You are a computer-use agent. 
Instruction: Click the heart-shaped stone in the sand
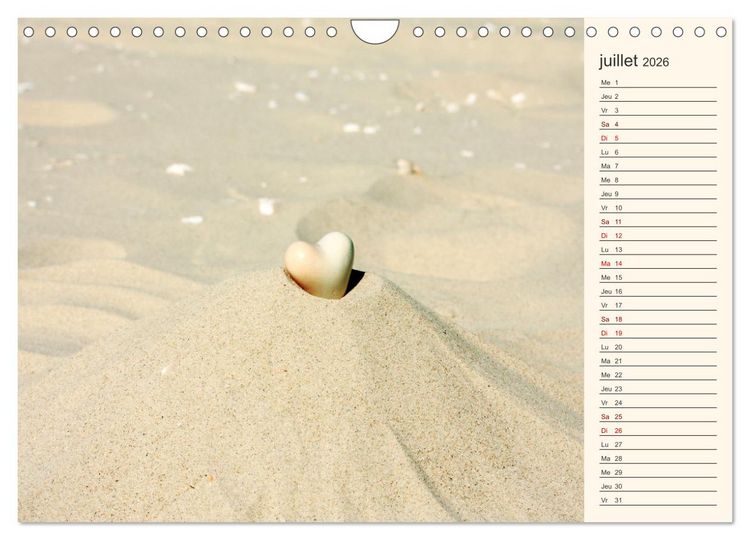(320, 265)
